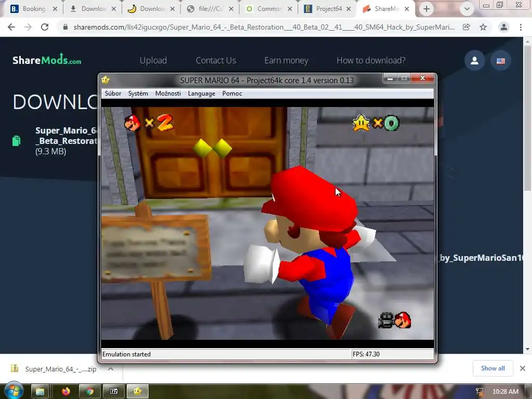
Task: Open File Explorer from taskbar
Action: coord(40,392)
